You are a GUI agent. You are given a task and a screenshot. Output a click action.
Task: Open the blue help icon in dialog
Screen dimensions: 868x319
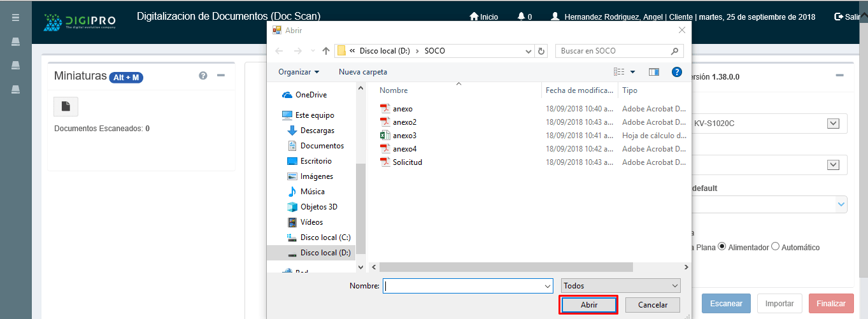pos(677,72)
